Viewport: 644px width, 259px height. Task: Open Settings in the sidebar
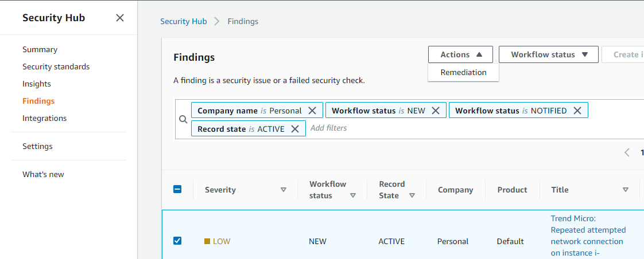tap(37, 146)
